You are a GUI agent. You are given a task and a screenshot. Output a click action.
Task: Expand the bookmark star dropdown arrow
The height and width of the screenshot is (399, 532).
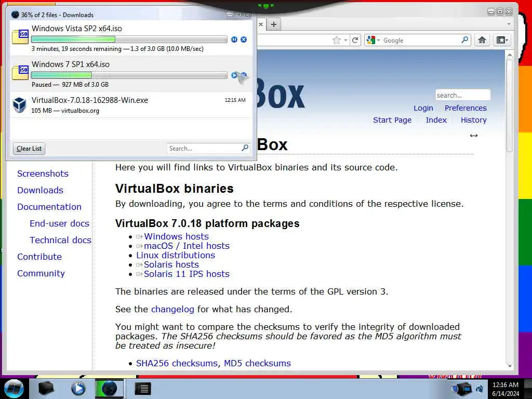point(345,41)
